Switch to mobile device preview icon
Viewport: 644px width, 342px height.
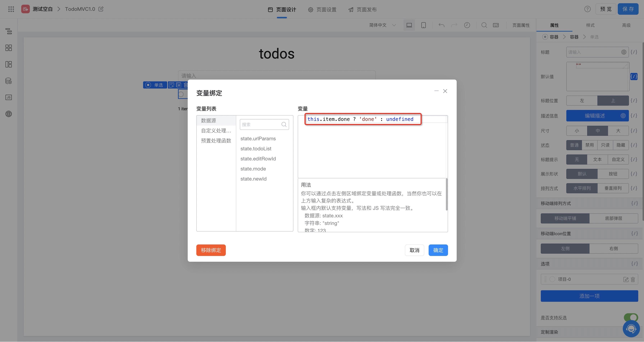click(x=424, y=25)
